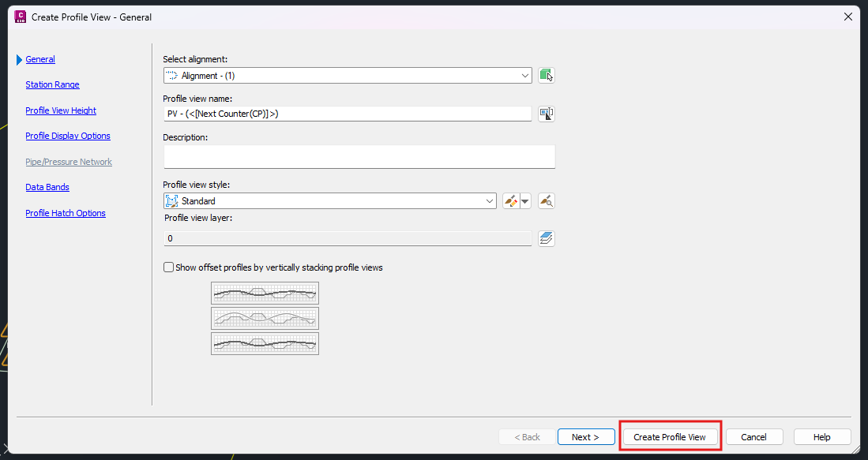Open the profile view name template icon
The width and height of the screenshot is (868, 460).
[x=547, y=114]
